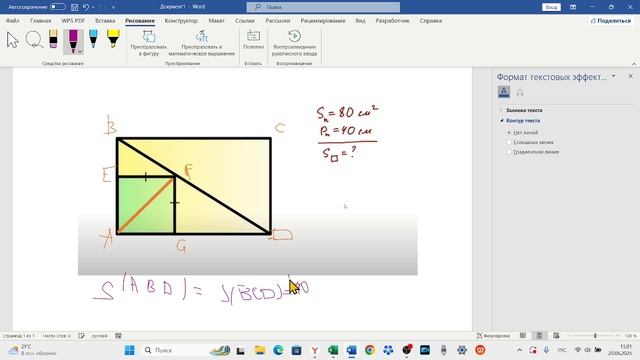Viewport: 640px width, 360px height.
Task: Undo the last action
Action: click(x=86, y=7)
